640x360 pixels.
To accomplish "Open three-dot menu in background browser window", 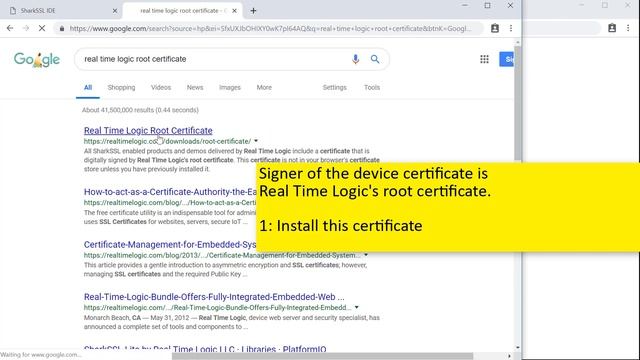I will 628,28.
